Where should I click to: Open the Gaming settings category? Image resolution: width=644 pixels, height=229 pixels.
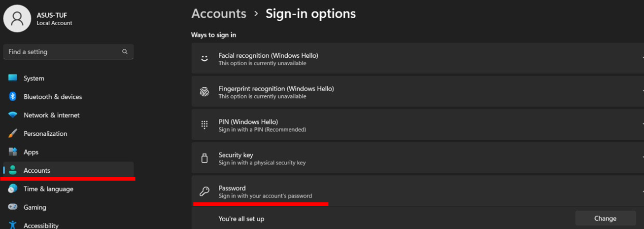34,207
